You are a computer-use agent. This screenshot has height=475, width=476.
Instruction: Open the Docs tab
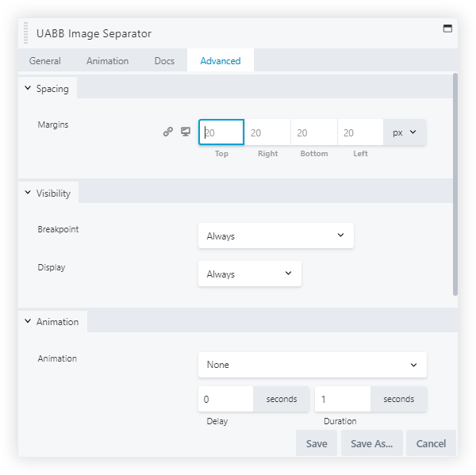(x=164, y=61)
